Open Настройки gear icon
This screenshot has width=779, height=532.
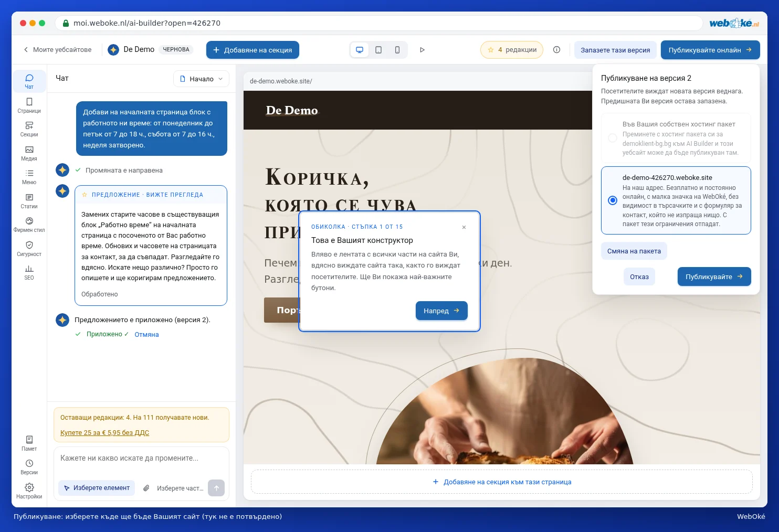pos(29,491)
